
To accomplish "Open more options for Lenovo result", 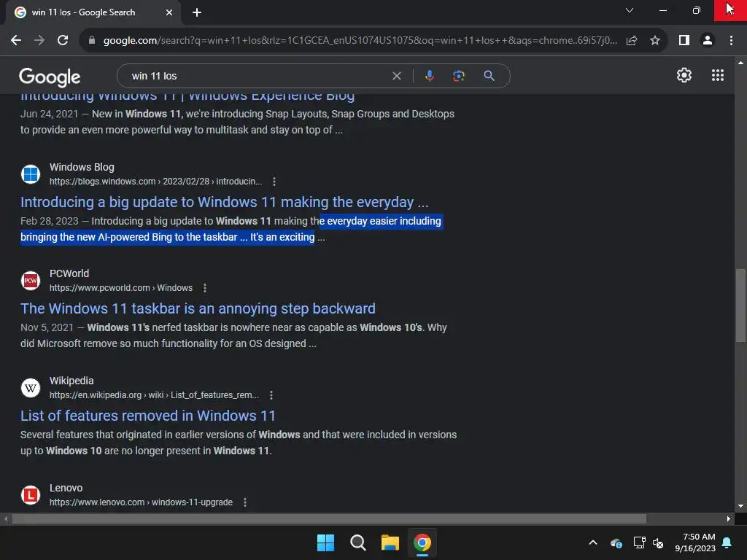I will 245,502.
